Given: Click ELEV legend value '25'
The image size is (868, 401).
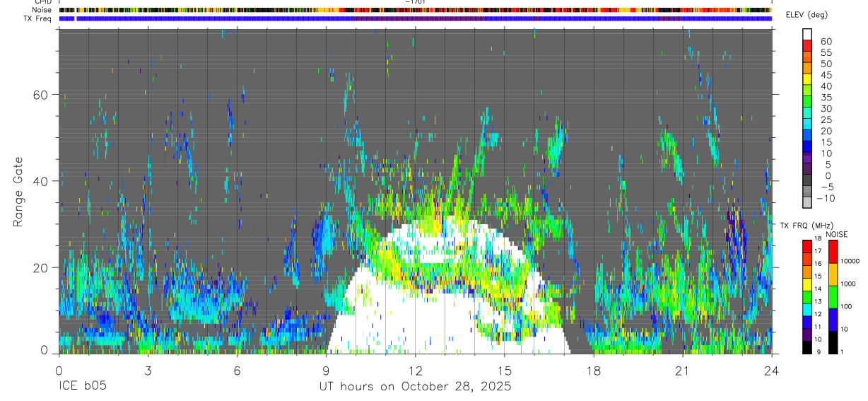Looking at the screenshot, I should [x=826, y=120].
